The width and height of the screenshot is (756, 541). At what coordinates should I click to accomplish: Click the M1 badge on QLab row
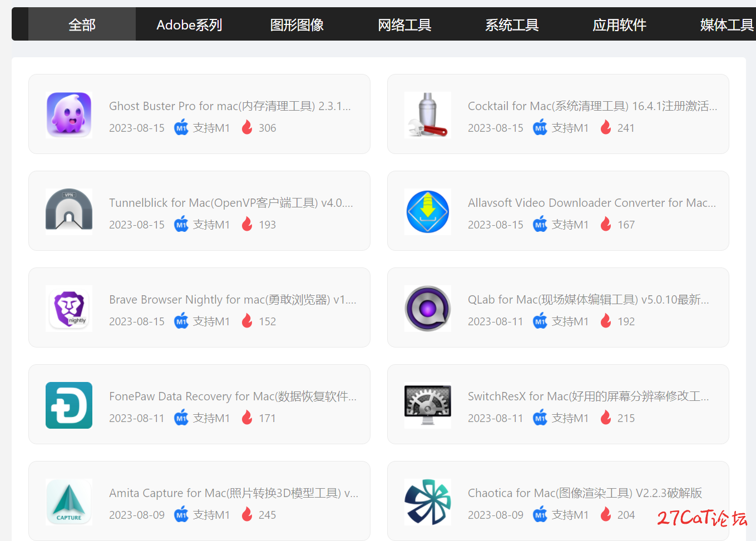[540, 321]
